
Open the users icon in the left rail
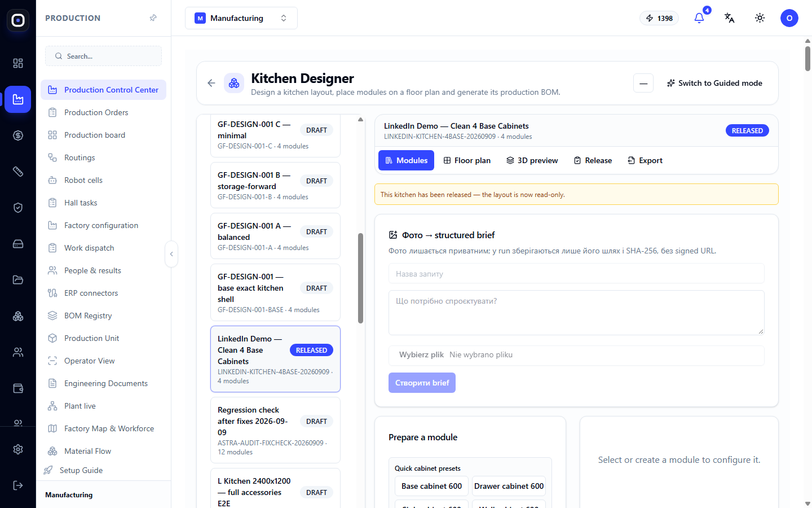coord(18,352)
